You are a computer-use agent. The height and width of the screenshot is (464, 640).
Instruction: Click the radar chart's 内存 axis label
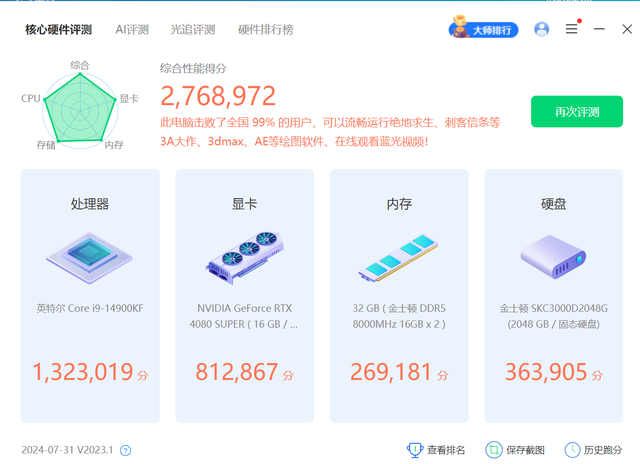114,145
